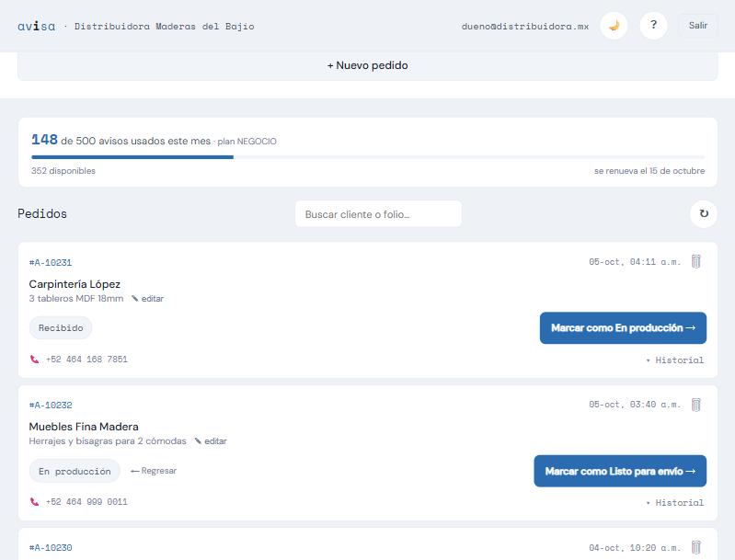Click 'se renueva el 15 de octubre' text

(x=649, y=171)
